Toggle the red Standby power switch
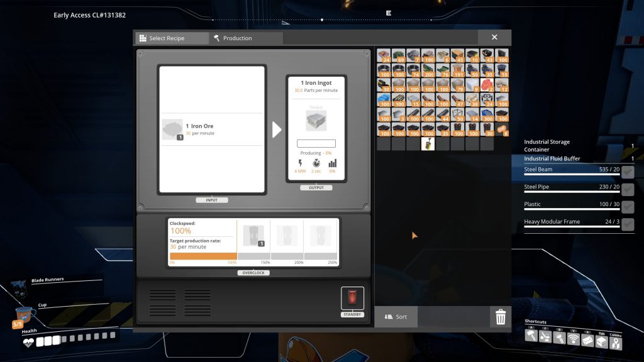 tap(352, 297)
